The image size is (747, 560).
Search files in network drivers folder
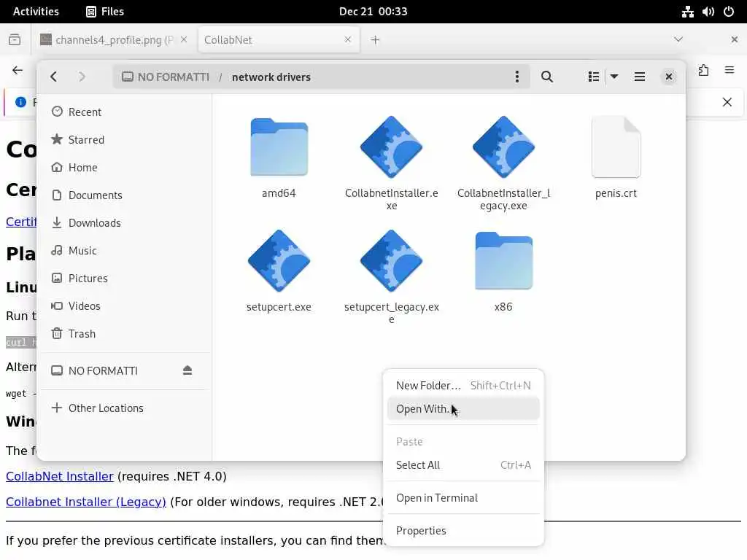[x=547, y=77]
